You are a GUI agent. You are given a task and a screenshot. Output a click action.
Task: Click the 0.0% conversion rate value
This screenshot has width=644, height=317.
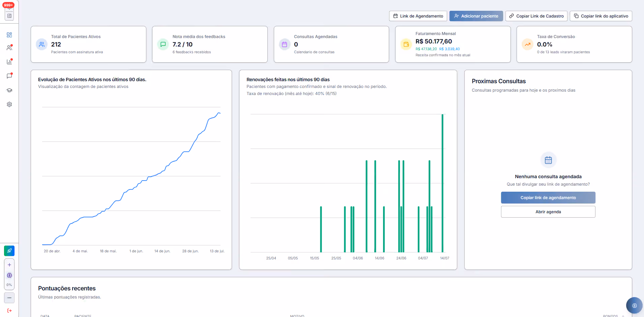coord(545,44)
